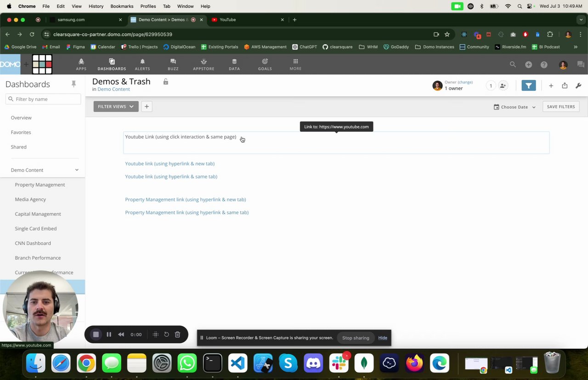Viewport: 588px width, 380px height.
Task: Open the user profile avatar in Domo header
Action: (563, 65)
